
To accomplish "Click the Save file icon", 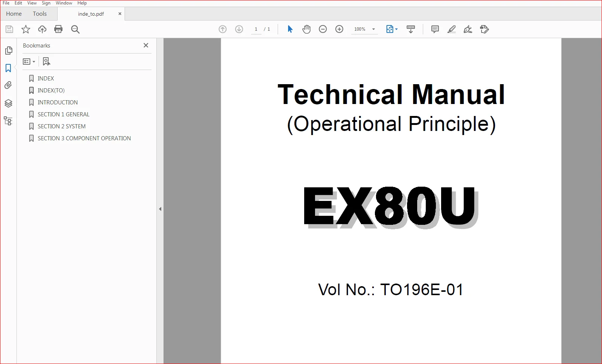I will [x=9, y=29].
